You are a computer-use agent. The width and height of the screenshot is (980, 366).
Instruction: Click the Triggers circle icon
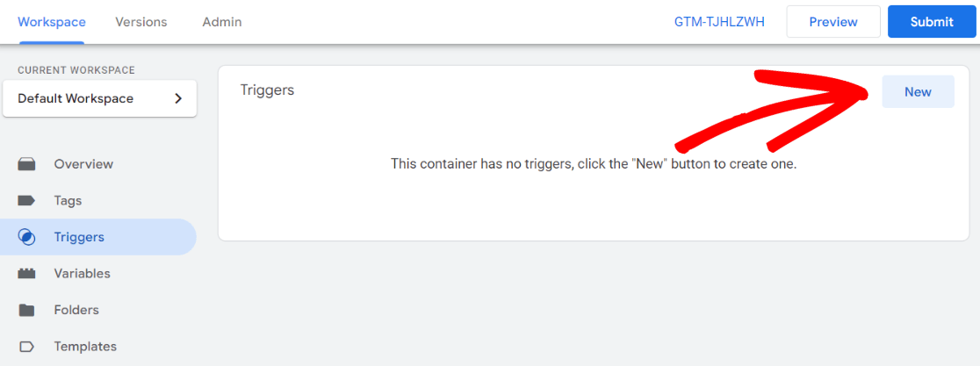[x=27, y=237]
